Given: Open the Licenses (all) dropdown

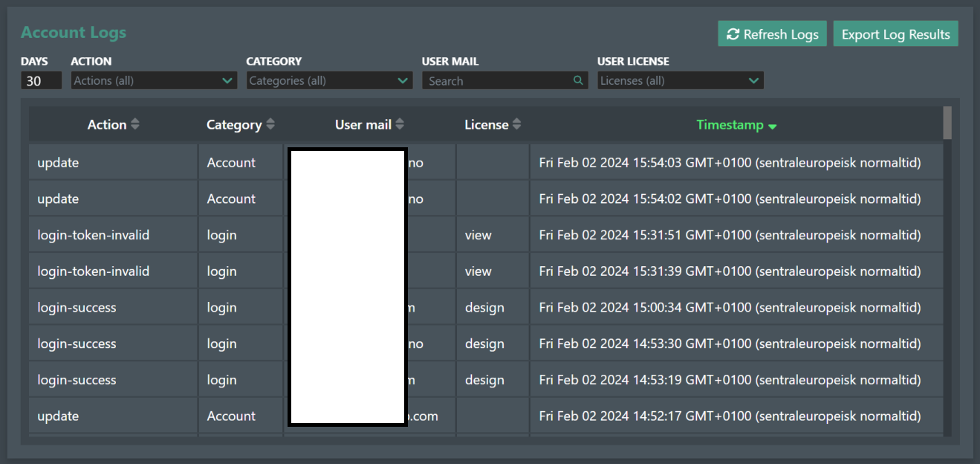Looking at the screenshot, I should 680,81.
